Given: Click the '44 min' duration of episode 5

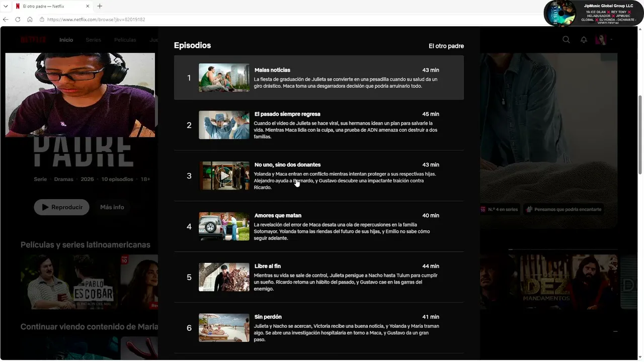Looking at the screenshot, I should tap(431, 266).
